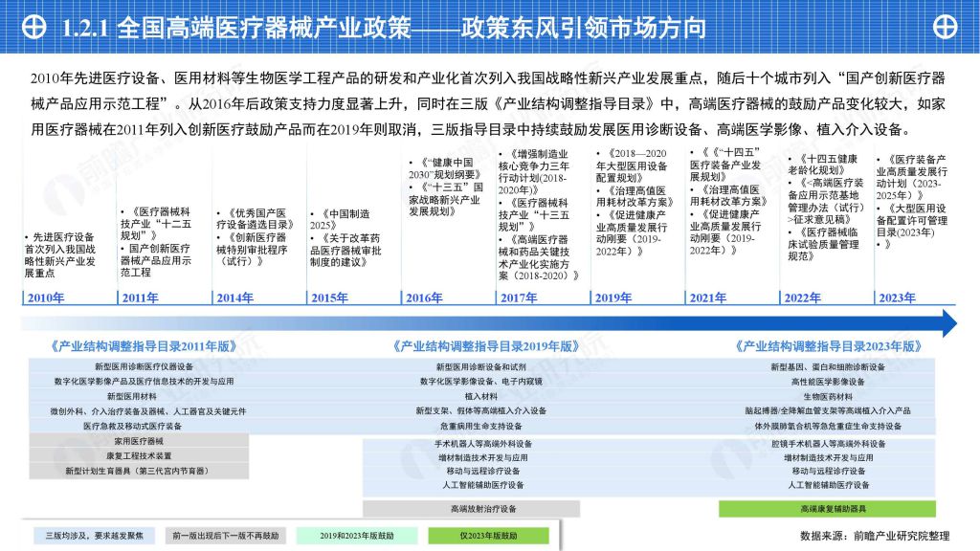Click the gray row '康复工程技术装置'

click(x=139, y=456)
